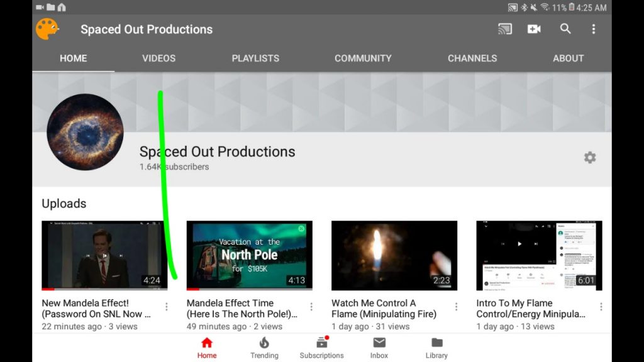Viewport: 644px width, 362px height.
Task: Click the Uploads section heading
Action: [x=64, y=204]
